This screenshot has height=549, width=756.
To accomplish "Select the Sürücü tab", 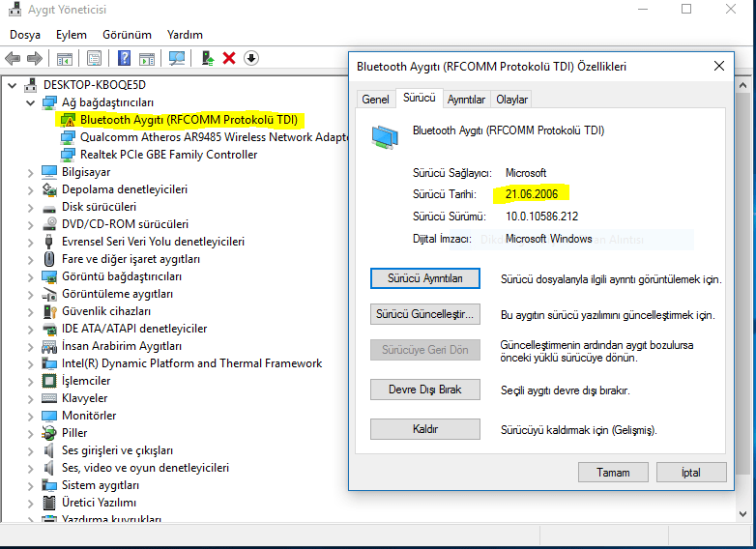I will point(419,98).
